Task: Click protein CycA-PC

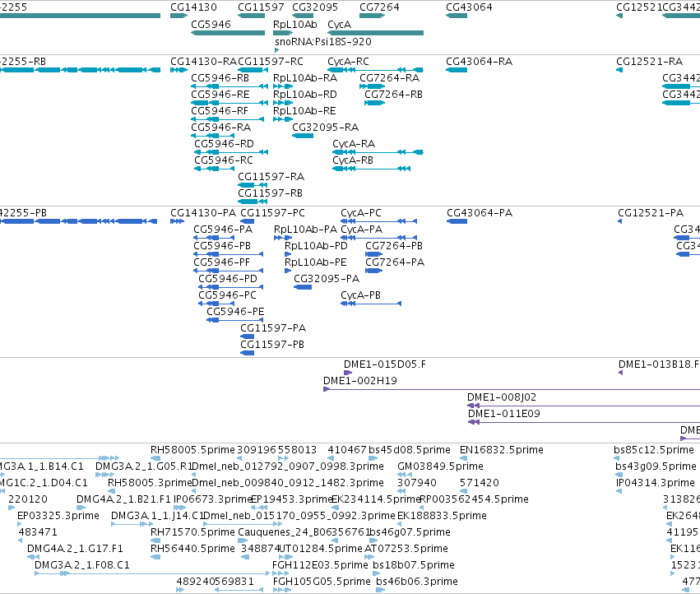Action: pos(361,212)
